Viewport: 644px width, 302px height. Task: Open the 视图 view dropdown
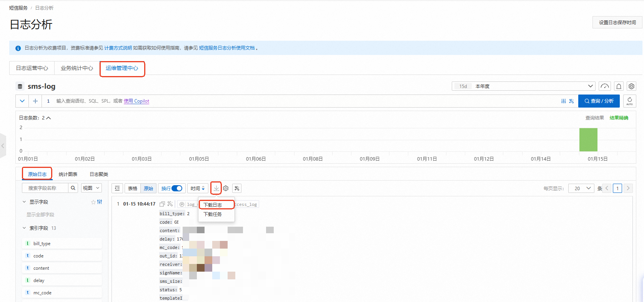pos(91,188)
